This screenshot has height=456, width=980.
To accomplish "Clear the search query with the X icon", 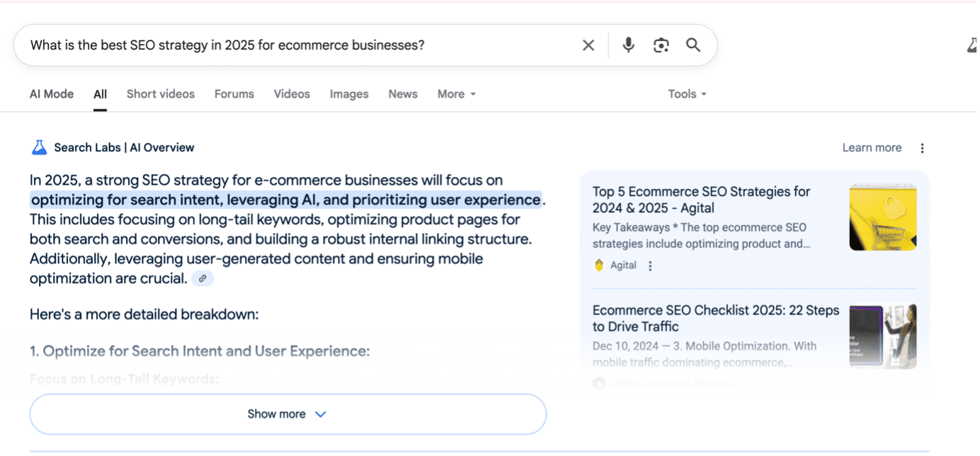I will click(x=588, y=45).
